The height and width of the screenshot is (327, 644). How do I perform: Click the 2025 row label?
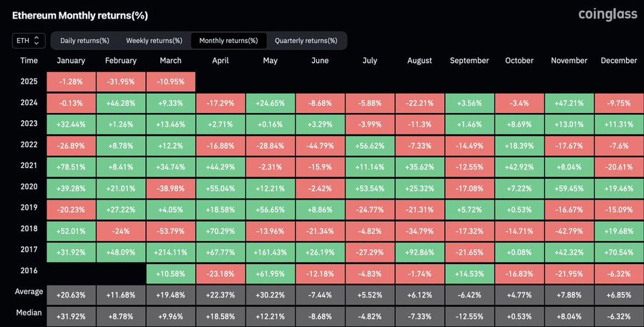pos(29,82)
